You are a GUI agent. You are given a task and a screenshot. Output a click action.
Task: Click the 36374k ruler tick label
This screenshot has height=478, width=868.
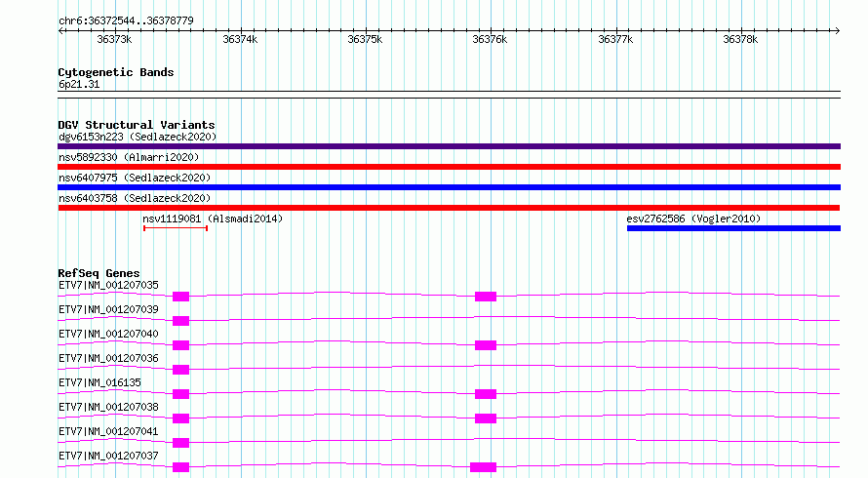[240, 39]
